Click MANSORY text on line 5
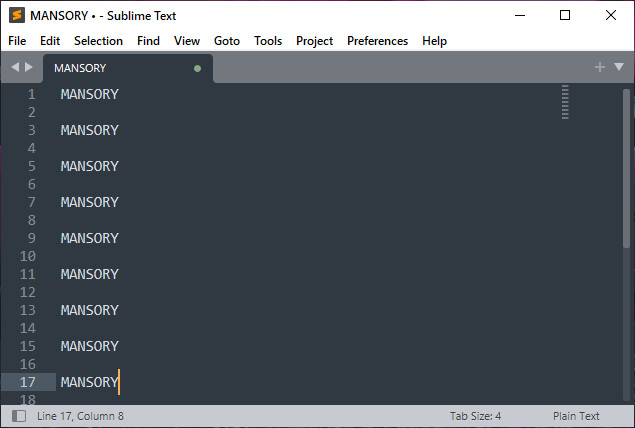This screenshot has height=428, width=635. point(89,166)
